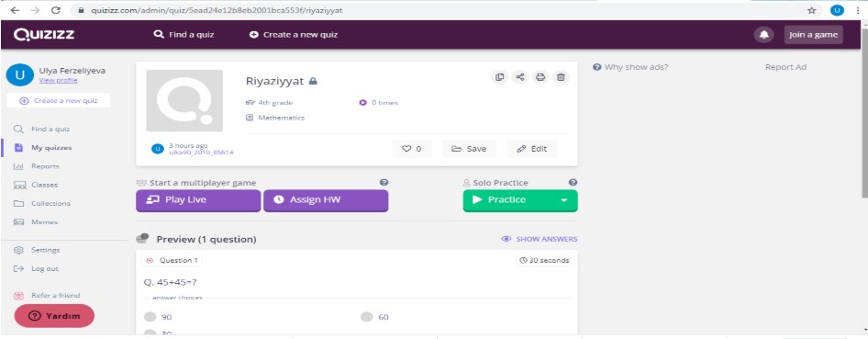This screenshot has width=868, height=339.
Task: Click the Assign HW button
Action: point(326,200)
